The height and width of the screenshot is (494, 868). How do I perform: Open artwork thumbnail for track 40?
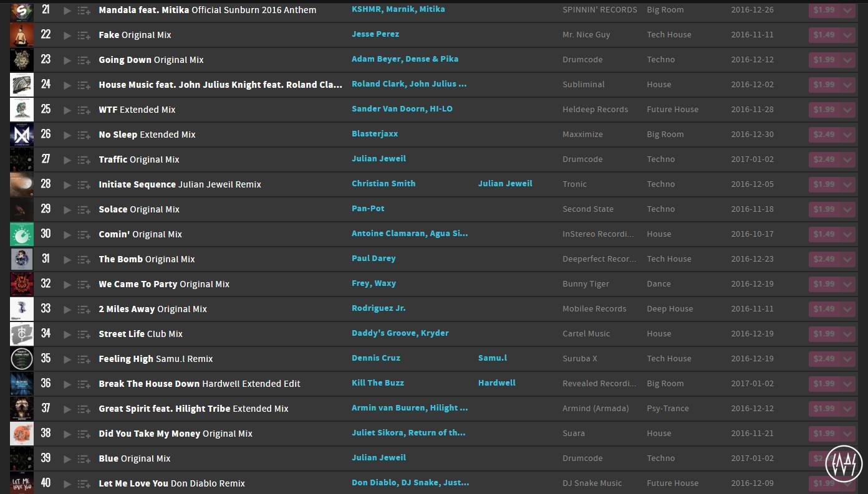[x=22, y=483]
